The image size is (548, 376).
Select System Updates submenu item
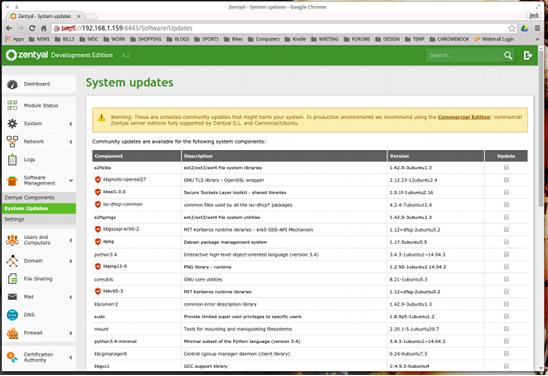click(39, 208)
